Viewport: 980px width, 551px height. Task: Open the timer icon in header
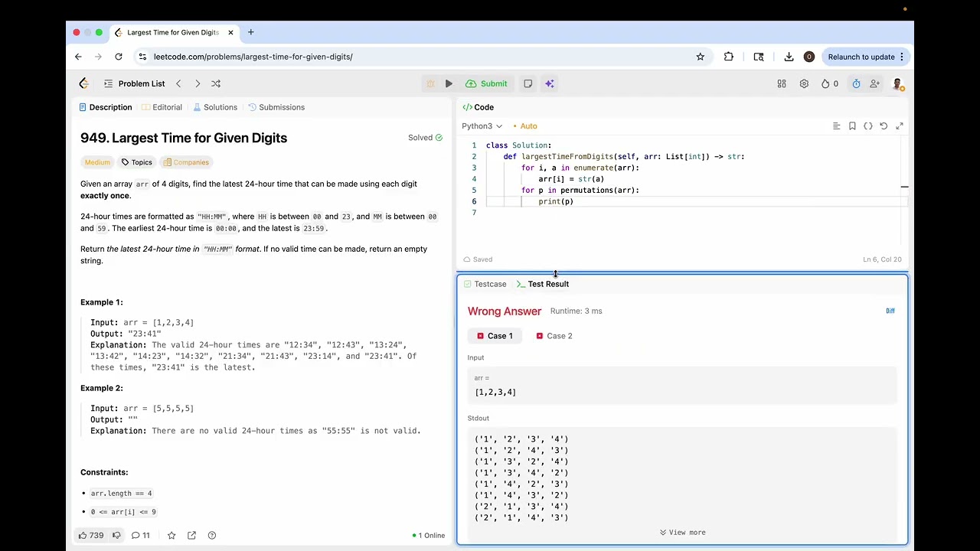(x=856, y=83)
